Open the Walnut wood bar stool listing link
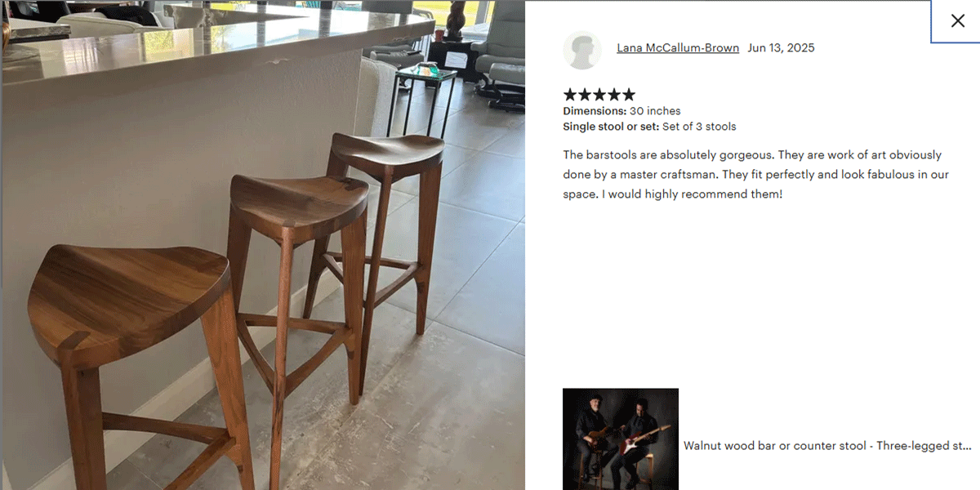The height and width of the screenshot is (490, 980). point(827,446)
